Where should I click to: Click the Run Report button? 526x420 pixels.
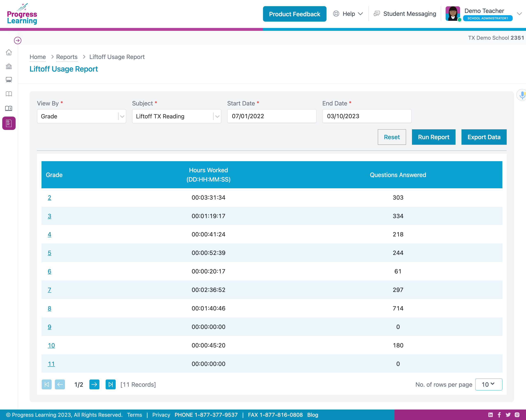click(x=434, y=137)
